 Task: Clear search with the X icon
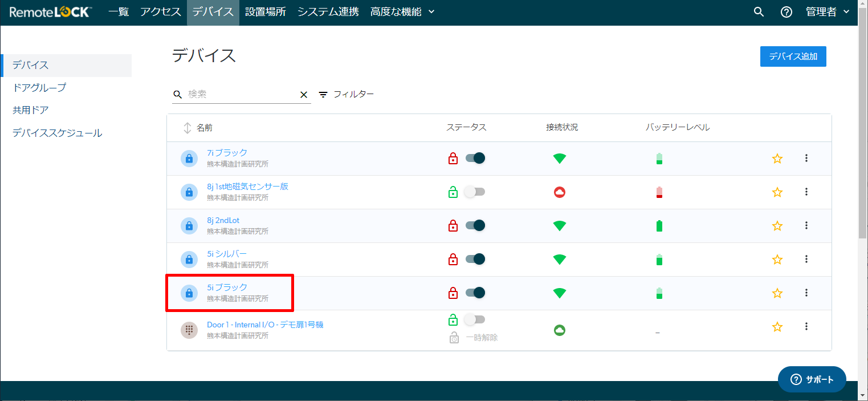tap(304, 95)
